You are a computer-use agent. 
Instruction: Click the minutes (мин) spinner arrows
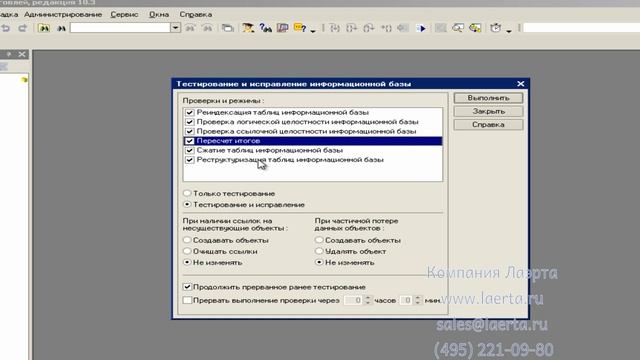pyautogui.click(x=417, y=300)
